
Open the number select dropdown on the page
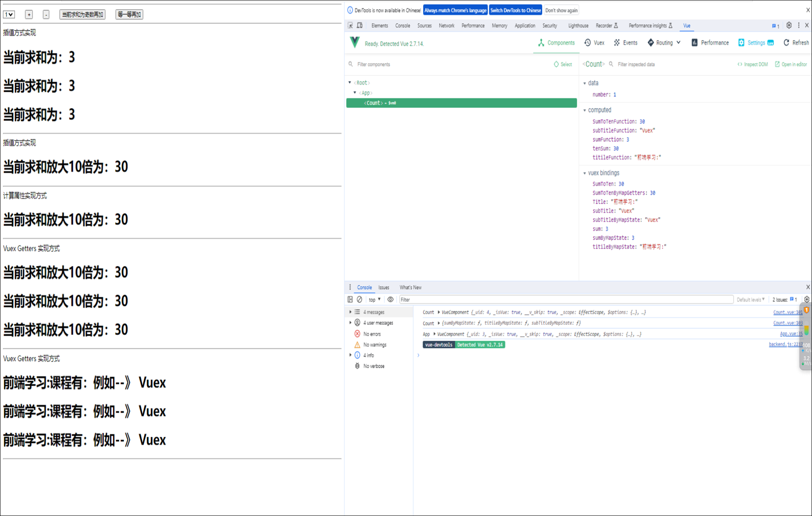coord(9,14)
